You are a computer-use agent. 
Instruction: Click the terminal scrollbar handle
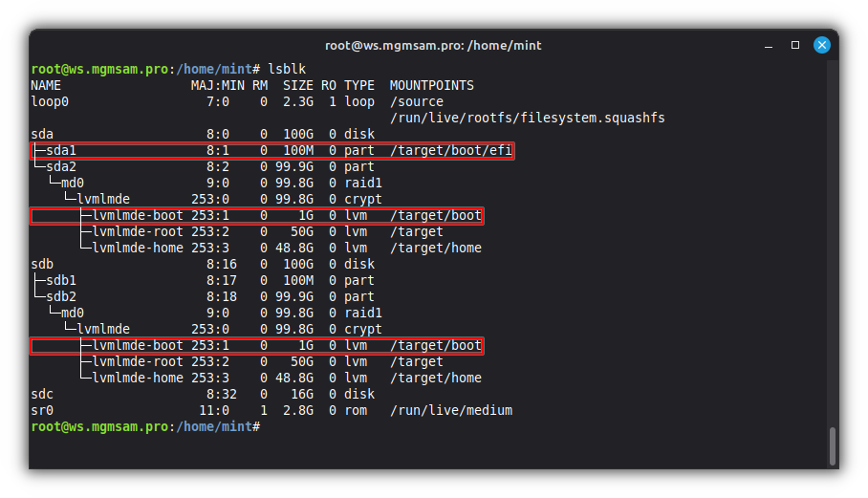[833, 444]
